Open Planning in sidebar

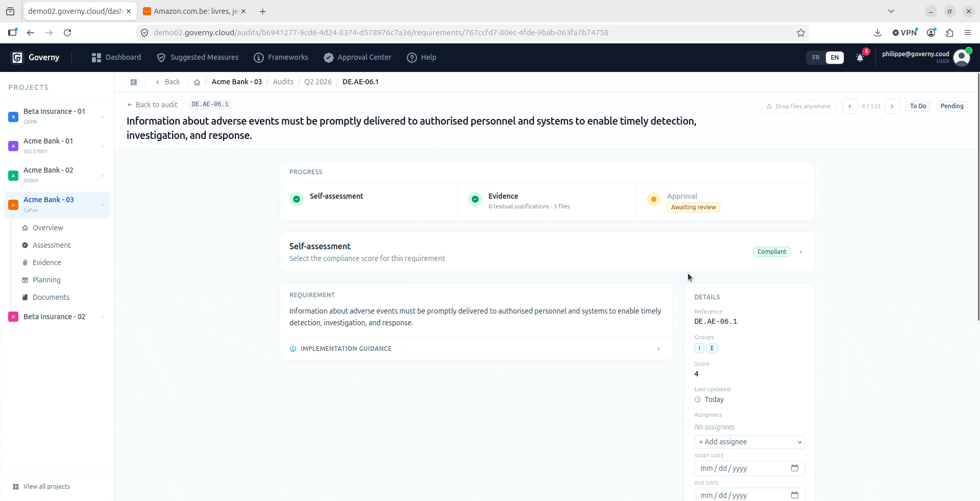tap(46, 280)
